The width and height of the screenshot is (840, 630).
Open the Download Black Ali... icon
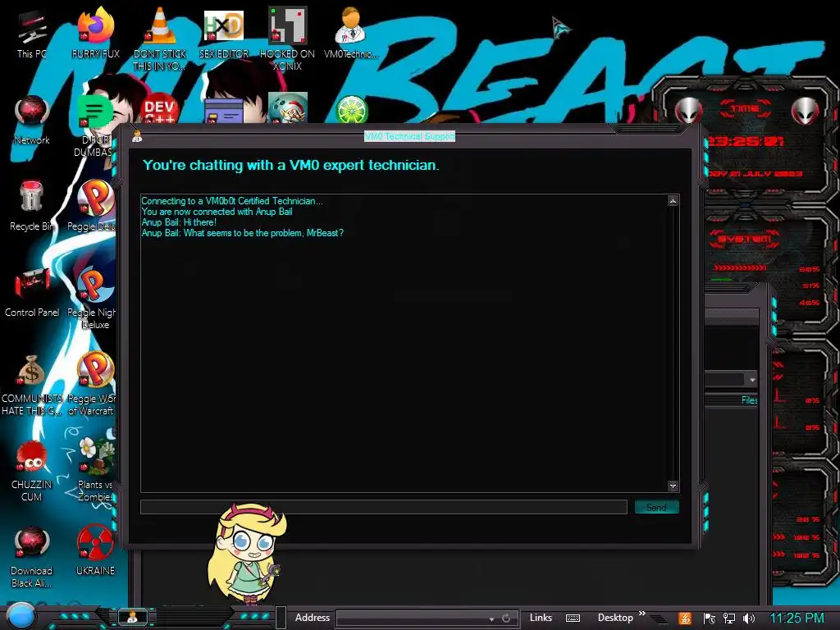pos(31,556)
